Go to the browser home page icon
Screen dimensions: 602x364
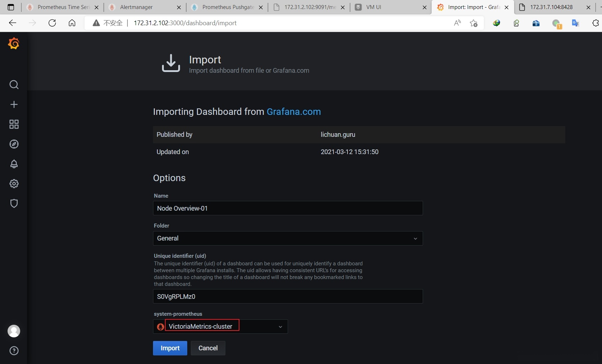click(72, 23)
